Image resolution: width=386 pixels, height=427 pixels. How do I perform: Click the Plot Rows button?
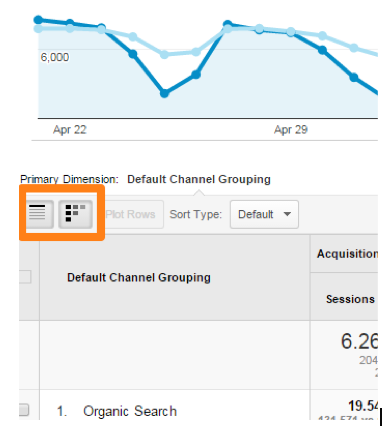(x=130, y=214)
